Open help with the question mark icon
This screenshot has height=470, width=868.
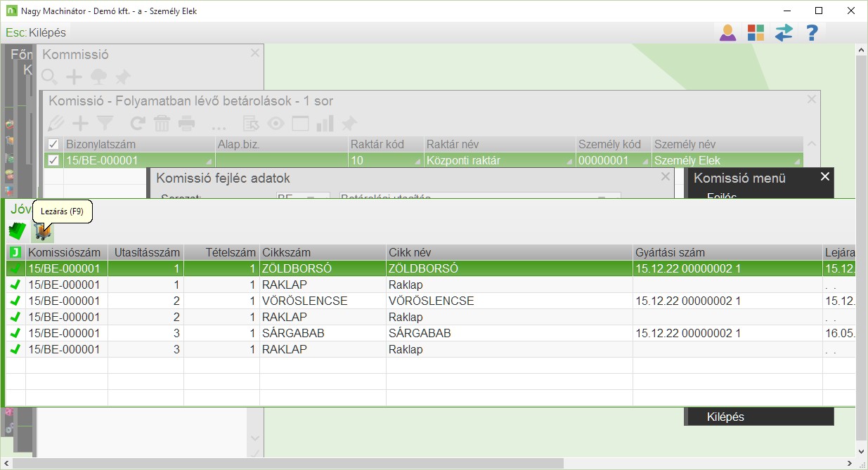click(812, 32)
